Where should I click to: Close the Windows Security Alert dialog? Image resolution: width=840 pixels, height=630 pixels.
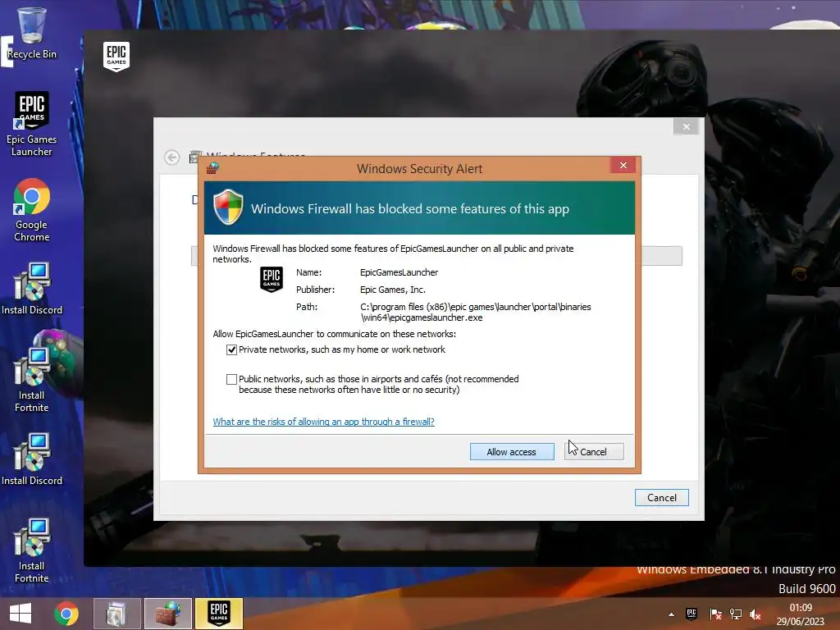(x=623, y=165)
